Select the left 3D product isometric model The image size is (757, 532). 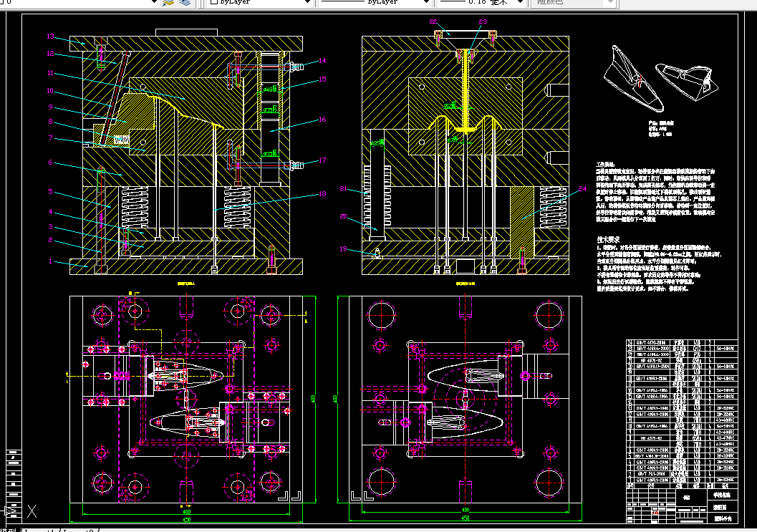pos(633,79)
